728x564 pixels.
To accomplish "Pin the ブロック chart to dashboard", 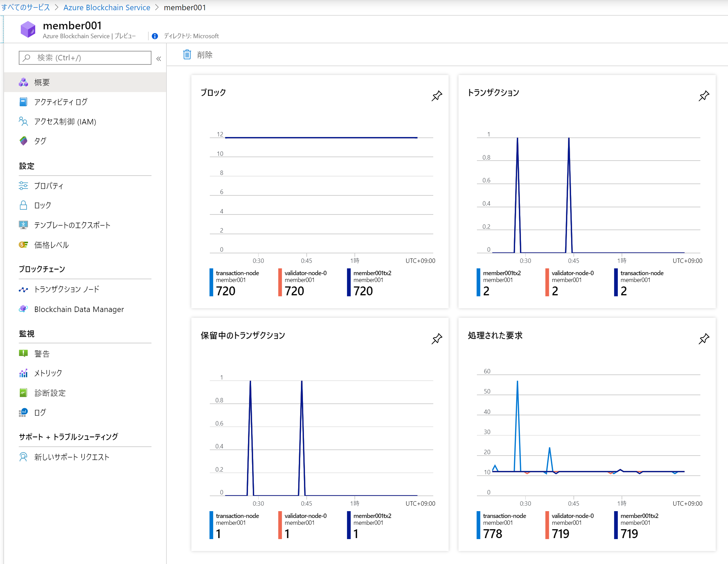I will tap(437, 96).
